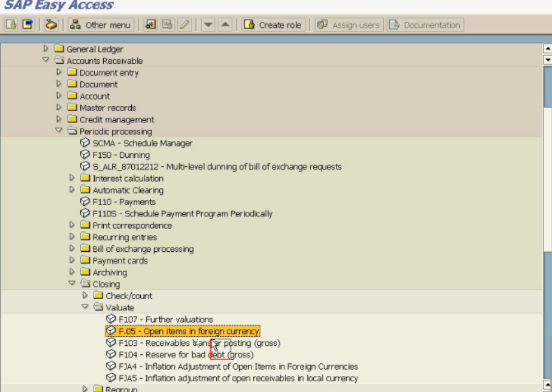Click the Recurring entries folder icon

85,237
